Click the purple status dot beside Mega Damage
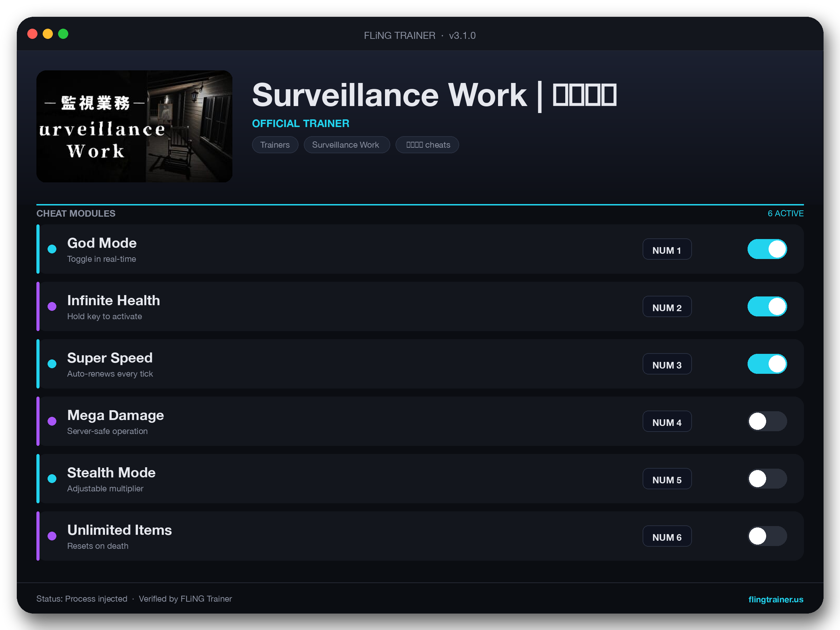Image resolution: width=840 pixels, height=630 pixels. click(52, 421)
